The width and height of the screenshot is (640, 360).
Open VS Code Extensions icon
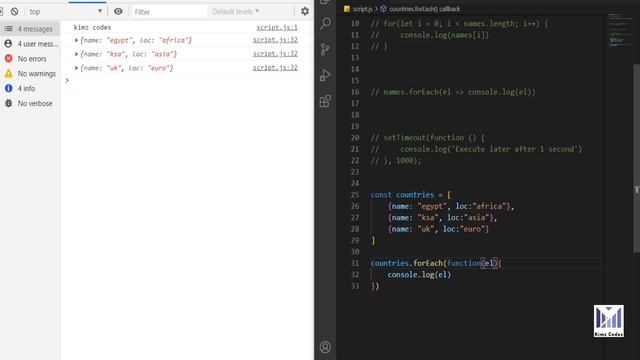pos(325,101)
